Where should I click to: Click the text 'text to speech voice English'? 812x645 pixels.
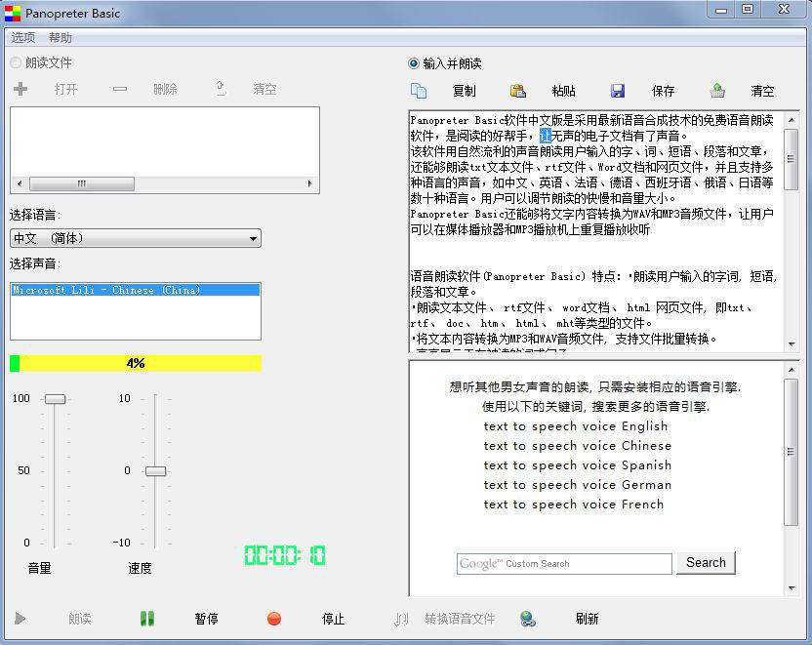576,426
